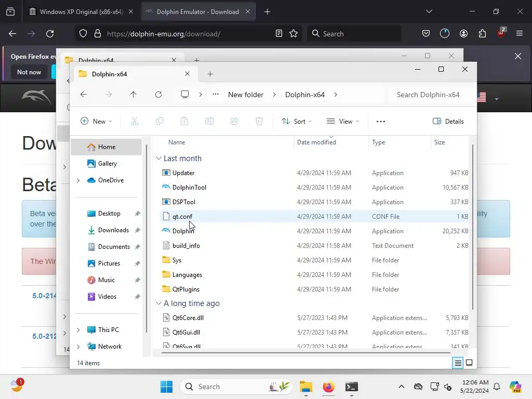
Task: Click the Copy icon in Explorer toolbar
Action: (x=159, y=121)
